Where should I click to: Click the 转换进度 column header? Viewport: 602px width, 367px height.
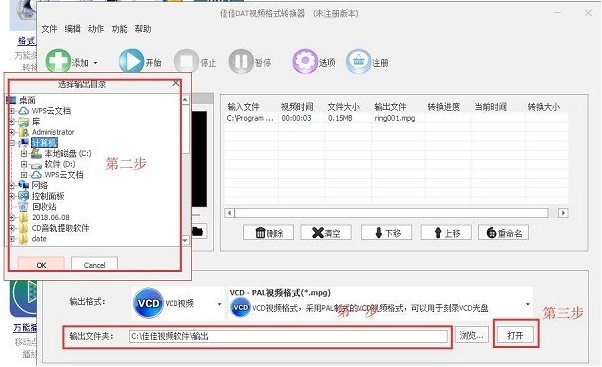pos(444,107)
